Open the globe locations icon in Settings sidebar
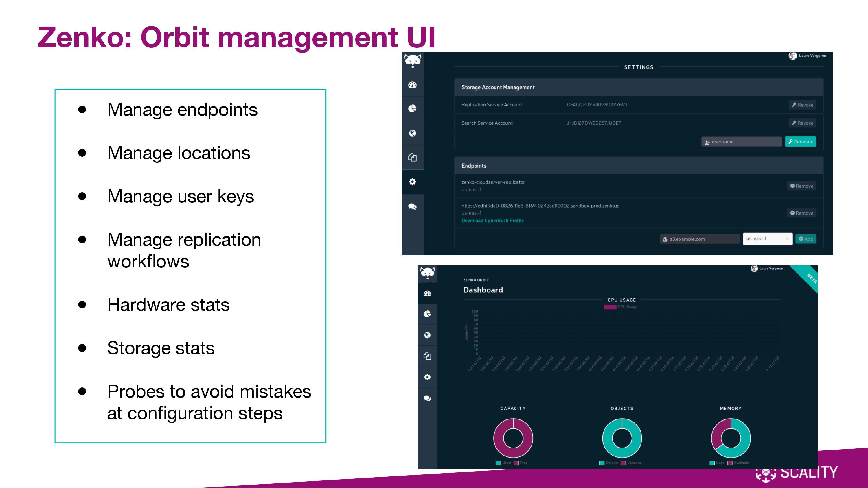868x488 pixels. [x=412, y=133]
